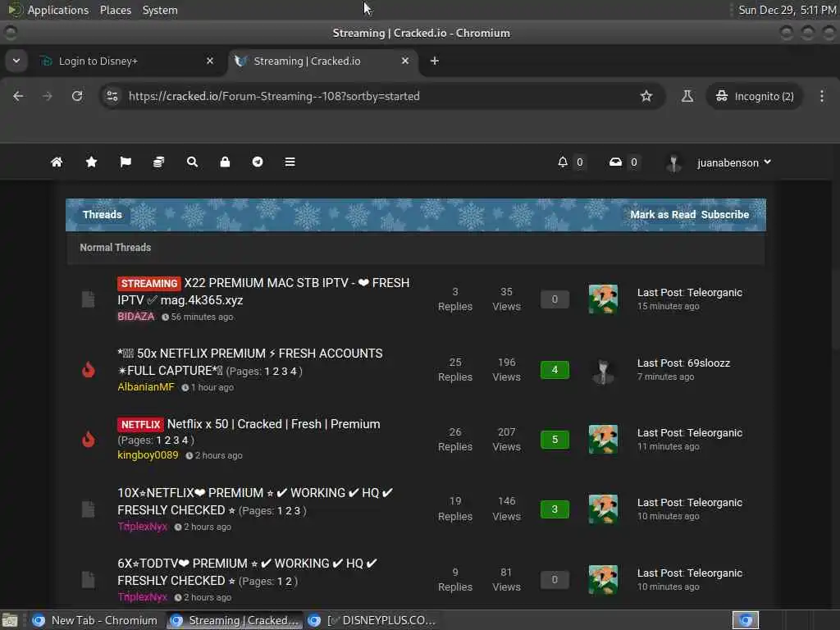Open TriplexNyx profile under 10X NETFLIX thread
This screenshot has width=840, height=630.
[143, 526]
